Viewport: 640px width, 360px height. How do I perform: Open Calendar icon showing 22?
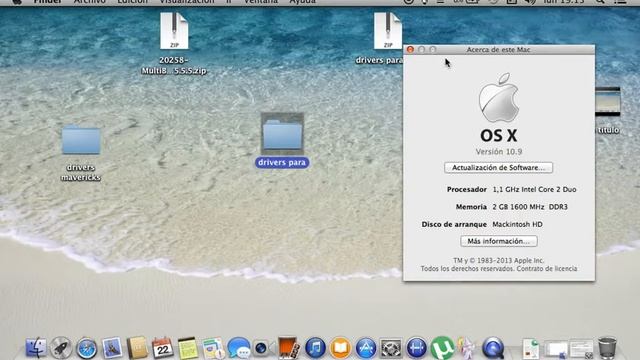(162, 348)
